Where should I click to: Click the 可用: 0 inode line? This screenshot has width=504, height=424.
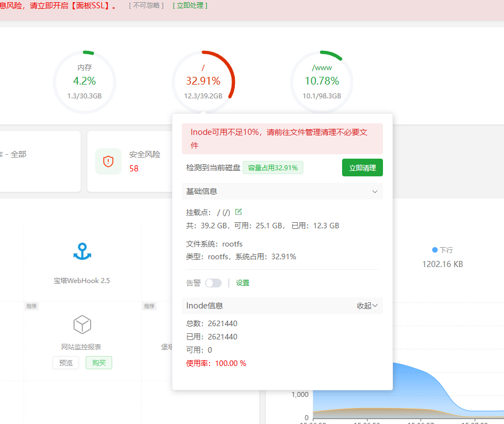(199, 350)
